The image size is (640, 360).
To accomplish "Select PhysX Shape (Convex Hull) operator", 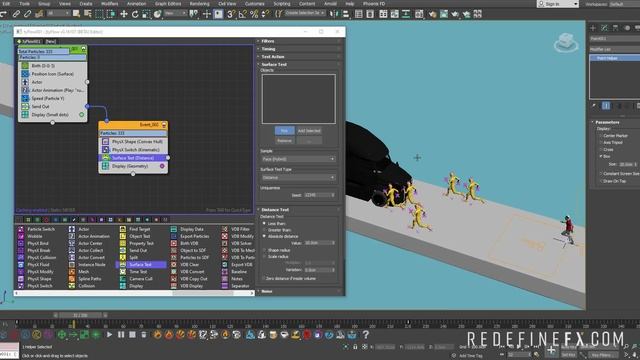I will tap(133, 142).
